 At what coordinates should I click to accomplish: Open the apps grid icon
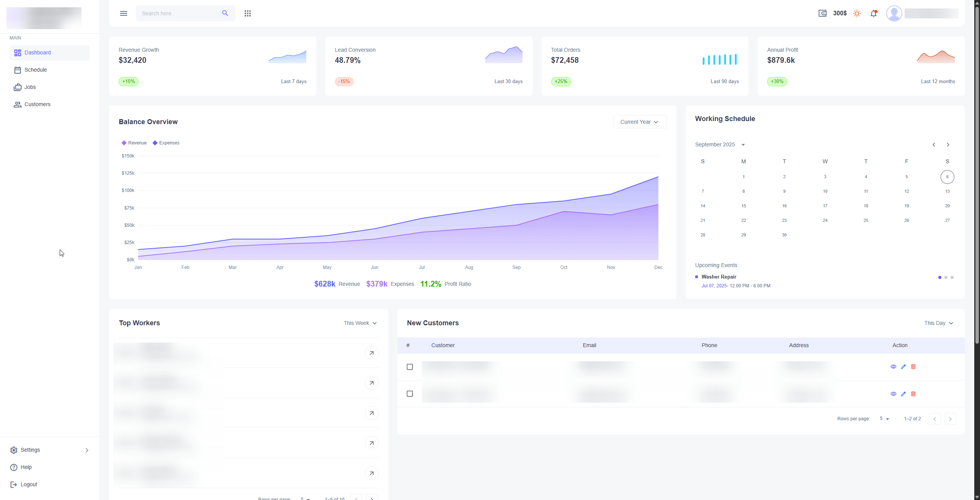pyautogui.click(x=248, y=13)
